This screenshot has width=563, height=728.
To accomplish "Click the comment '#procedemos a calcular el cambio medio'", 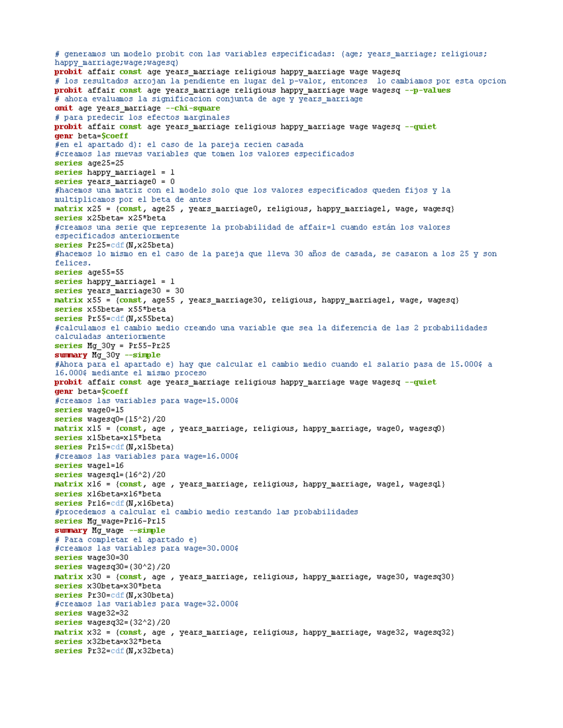I will 206,512.
